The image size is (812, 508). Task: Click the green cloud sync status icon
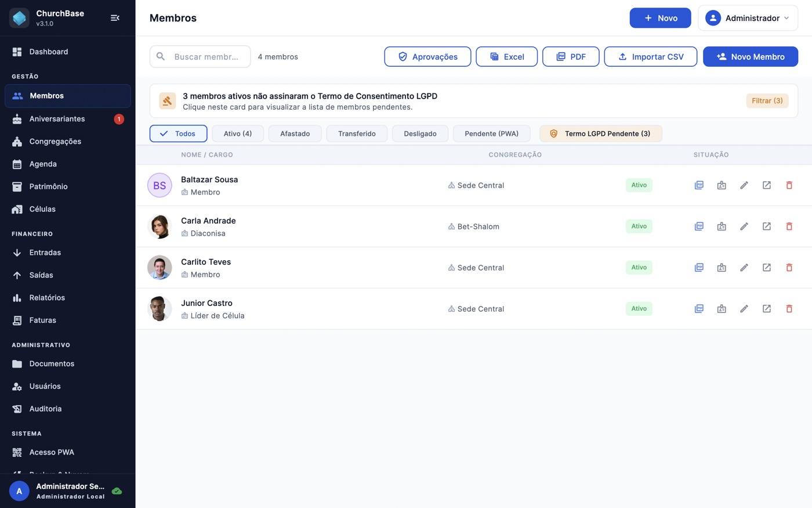[117, 491]
